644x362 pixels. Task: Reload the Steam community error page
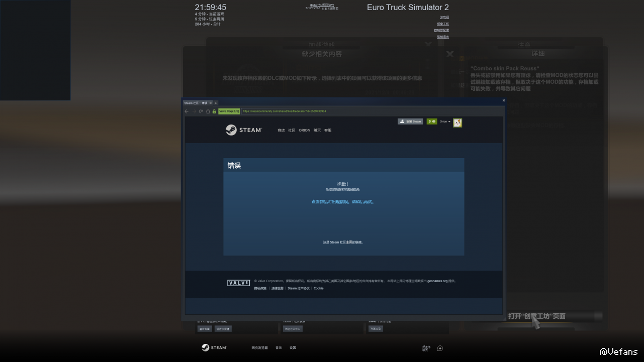201,111
